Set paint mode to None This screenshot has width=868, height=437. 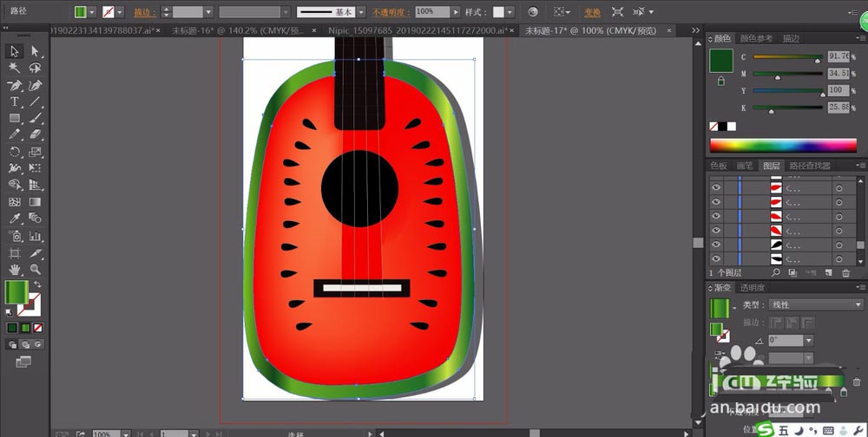pos(37,328)
